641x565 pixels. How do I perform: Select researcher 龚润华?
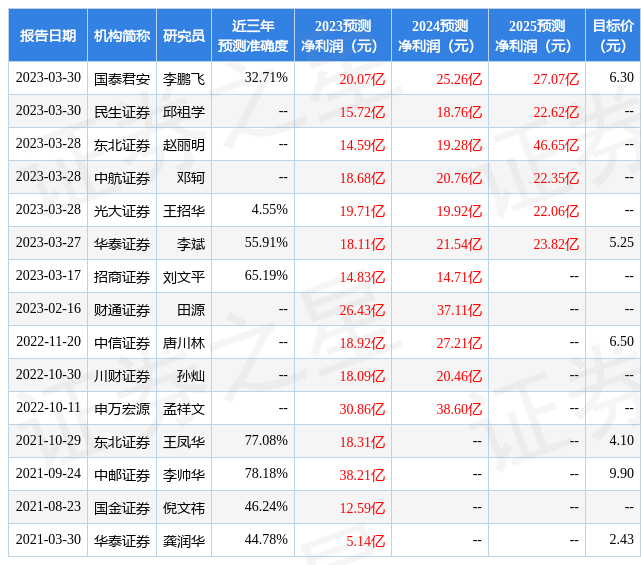pos(184,541)
